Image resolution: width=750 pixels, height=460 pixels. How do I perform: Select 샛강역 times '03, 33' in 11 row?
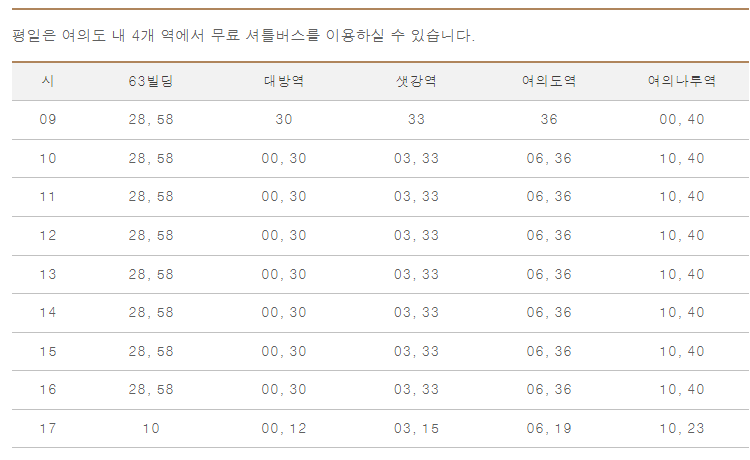pos(416,197)
